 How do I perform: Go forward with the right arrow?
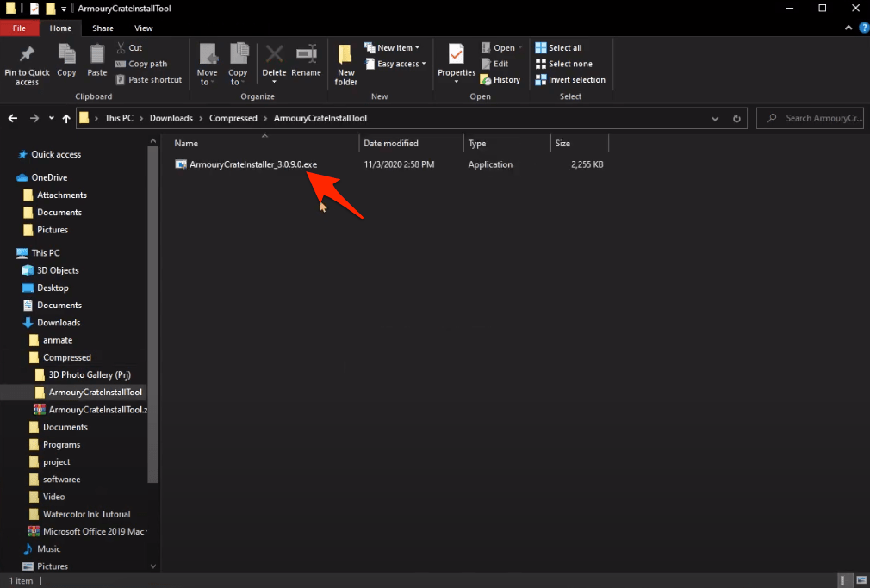(x=34, y=118)
